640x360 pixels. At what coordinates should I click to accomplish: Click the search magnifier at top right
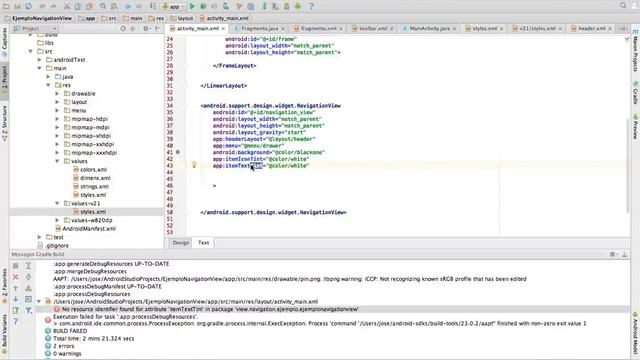(623, 6)
